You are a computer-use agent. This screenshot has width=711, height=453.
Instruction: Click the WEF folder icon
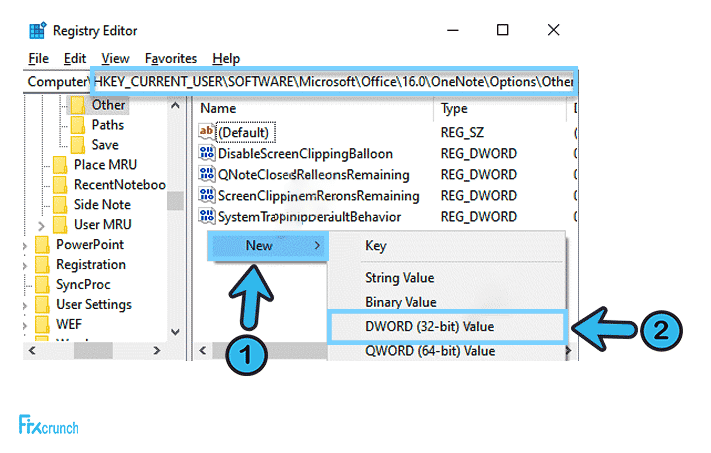[42, 324]
